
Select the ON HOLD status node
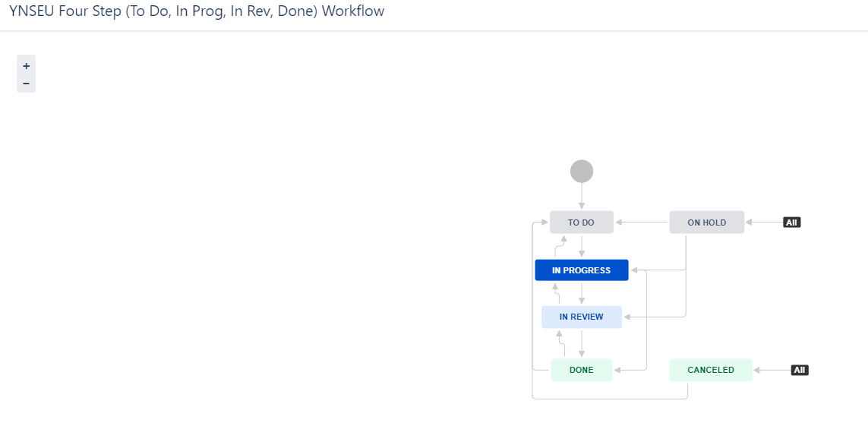(x=707, y=222)
